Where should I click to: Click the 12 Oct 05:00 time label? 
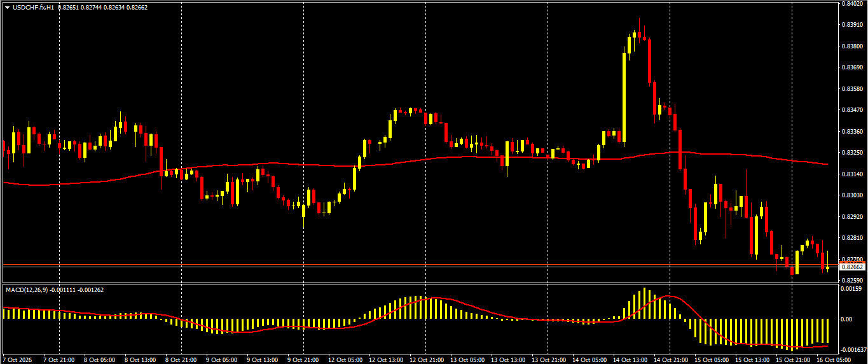pos(345,360)
